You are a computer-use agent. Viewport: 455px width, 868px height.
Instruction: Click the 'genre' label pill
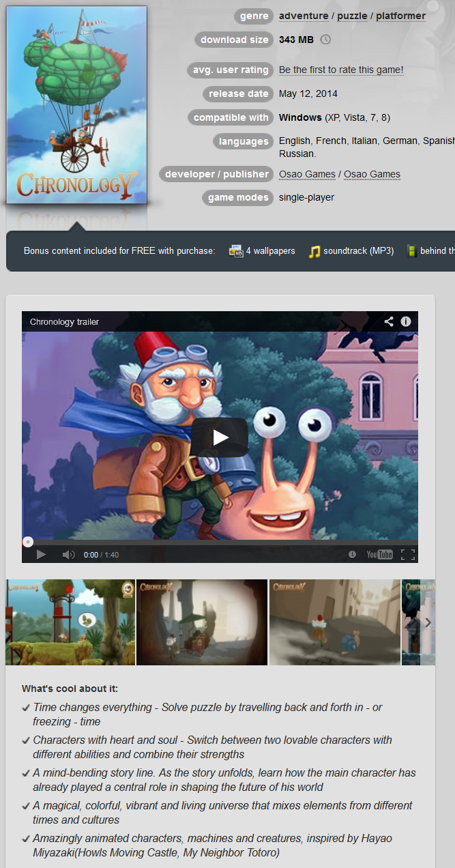pos(254,16)
